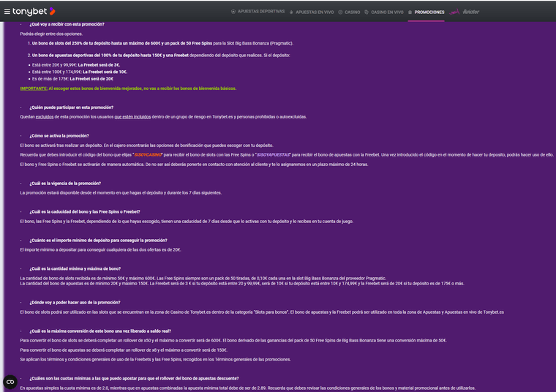Click the round chat widget icon

tap(10, 382)
